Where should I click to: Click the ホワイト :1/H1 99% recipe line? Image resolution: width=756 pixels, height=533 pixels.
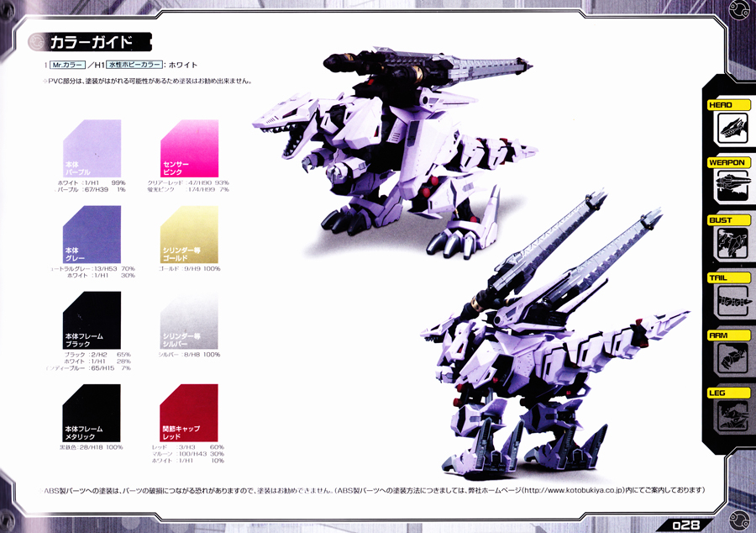tap(91, 183)
